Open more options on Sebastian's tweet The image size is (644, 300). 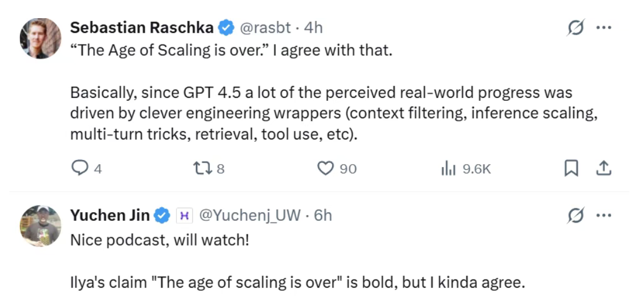point(604,28)
